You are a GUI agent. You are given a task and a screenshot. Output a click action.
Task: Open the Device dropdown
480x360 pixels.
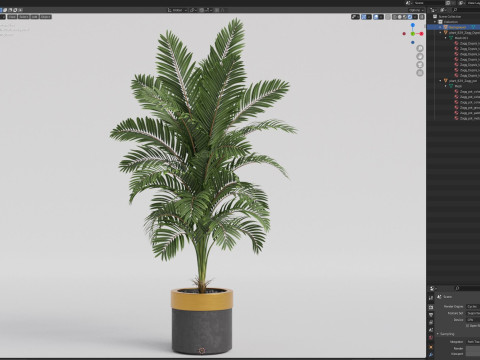tap(473, 320)
